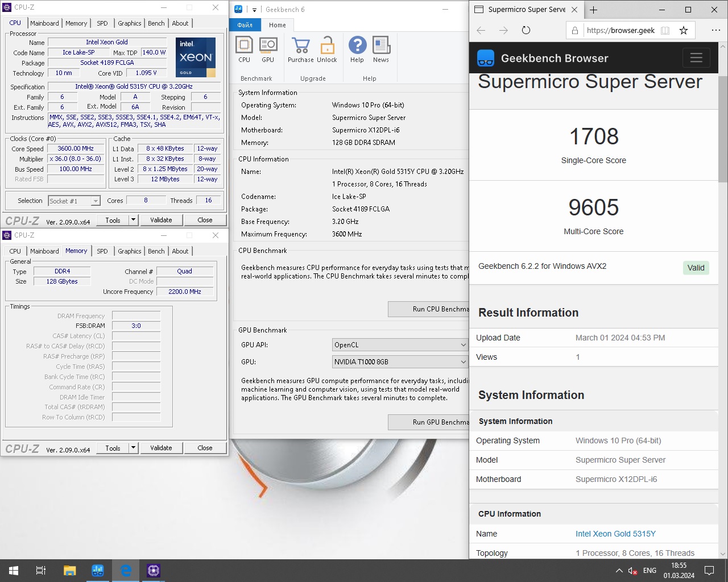Click the CPU benchmark icon in Geekbench ribbon
The width and height of the screenshot is (728, 582).
coord(244,49)
